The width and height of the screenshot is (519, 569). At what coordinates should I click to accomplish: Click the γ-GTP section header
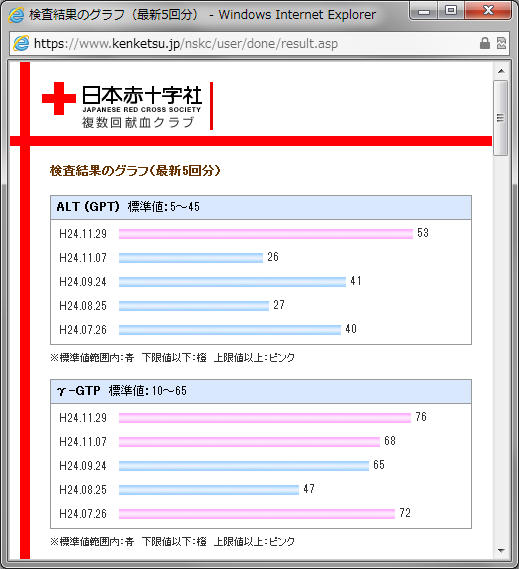click(261, 391)
